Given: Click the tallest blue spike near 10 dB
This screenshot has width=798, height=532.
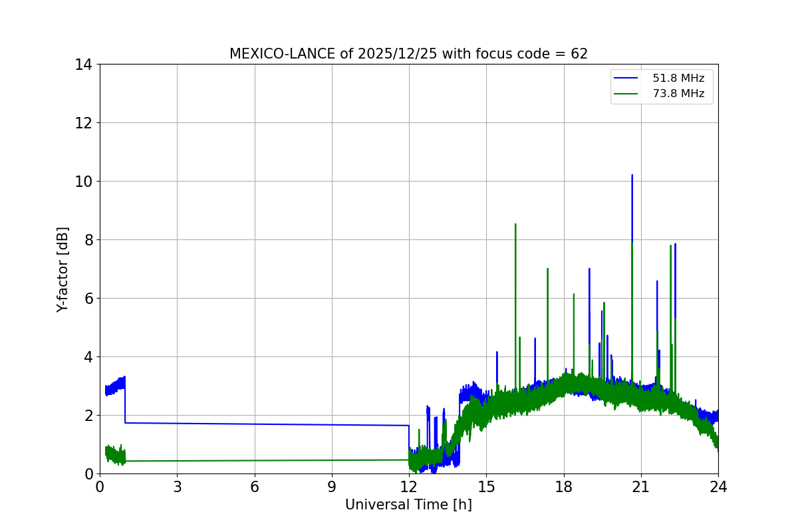Looking at the screenshot, I should click(x=632, y=177).
